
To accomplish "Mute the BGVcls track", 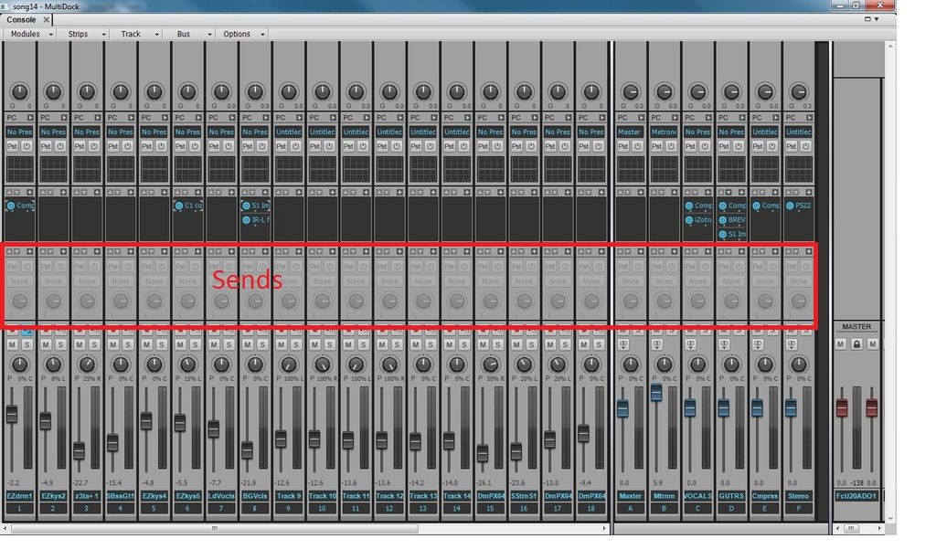I will point(247,344).
